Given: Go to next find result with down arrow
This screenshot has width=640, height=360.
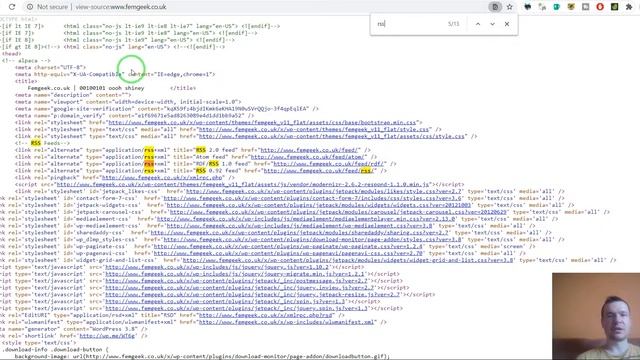Looking at the screenshot, I should [x=492, y=24].
